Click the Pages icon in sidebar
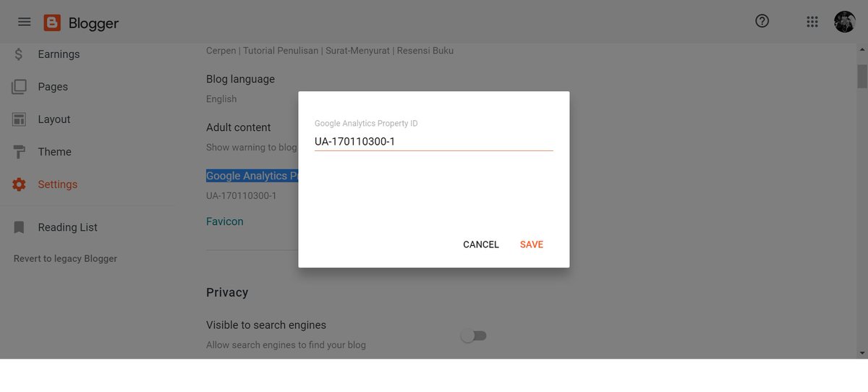This screenshot has width=868, height=392. coord(19,87)
